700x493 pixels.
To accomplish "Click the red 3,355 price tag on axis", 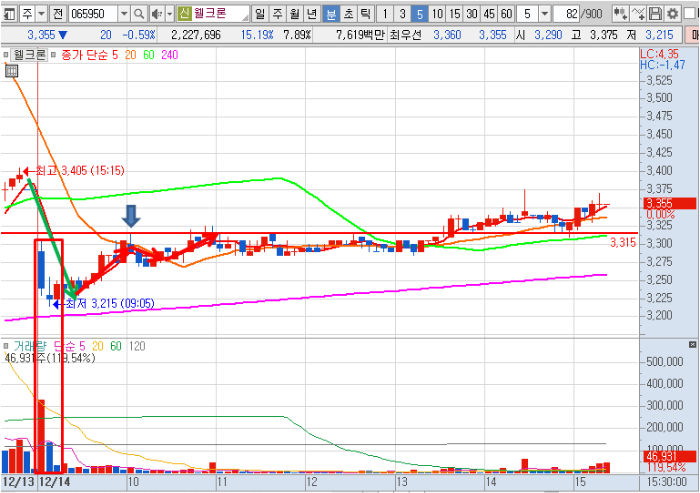I will pos(669,204).
